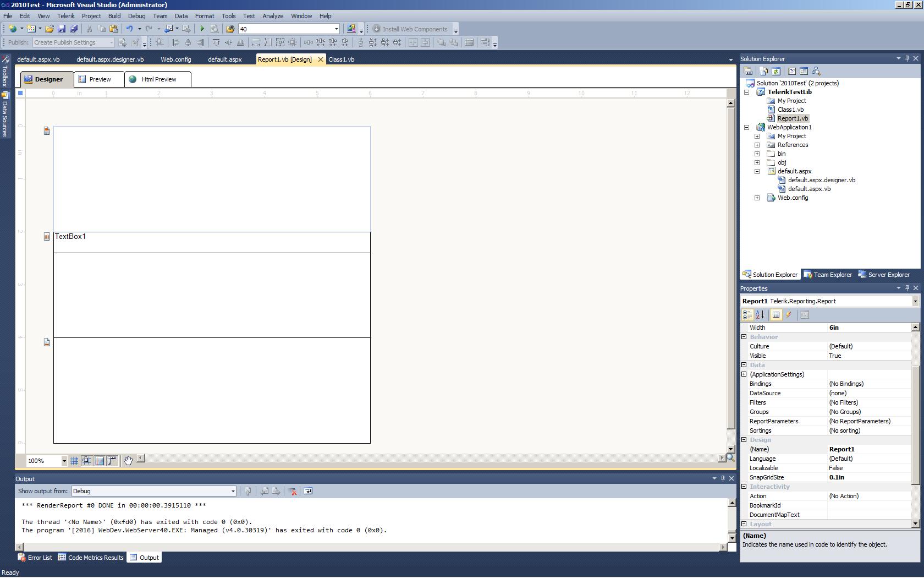Open the Team Explorer tab
924x578 pixels.
[828, 275]
